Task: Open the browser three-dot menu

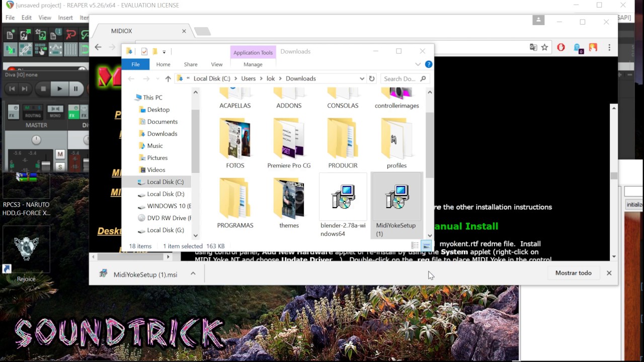Action: [609, 47]
